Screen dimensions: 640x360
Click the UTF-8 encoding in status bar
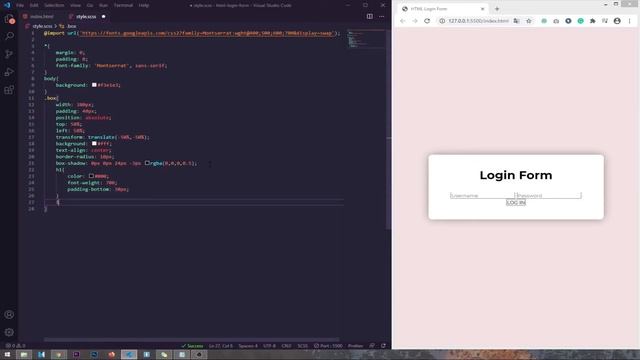pyautogui.click(x=269, y=346)
